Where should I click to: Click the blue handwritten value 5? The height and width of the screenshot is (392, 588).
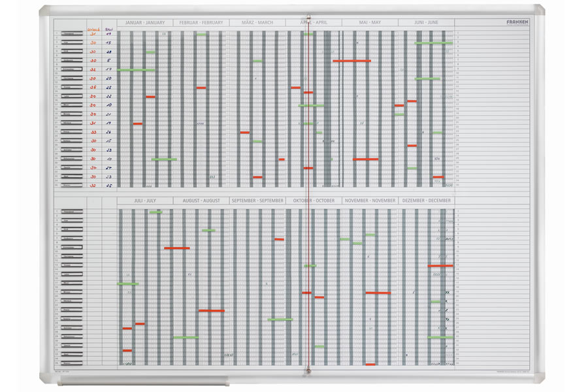[108, 60]
